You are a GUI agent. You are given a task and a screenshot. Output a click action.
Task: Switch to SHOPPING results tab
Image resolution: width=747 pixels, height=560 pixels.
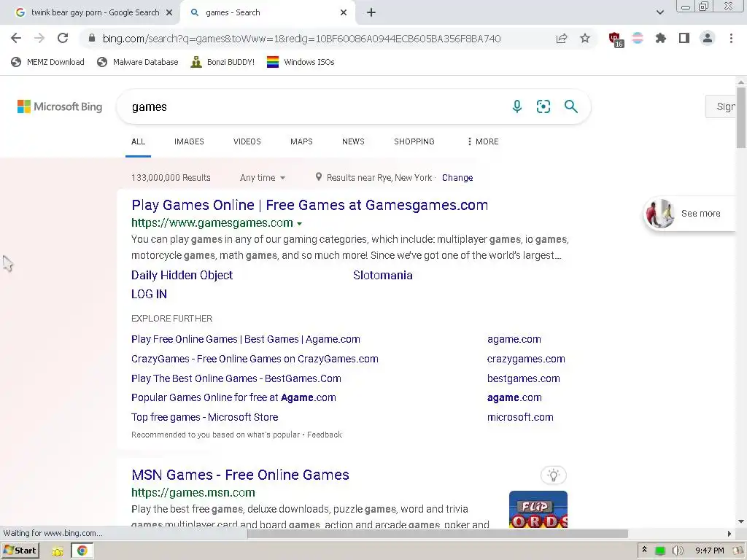pyautogui.click(x=414, y=141)
